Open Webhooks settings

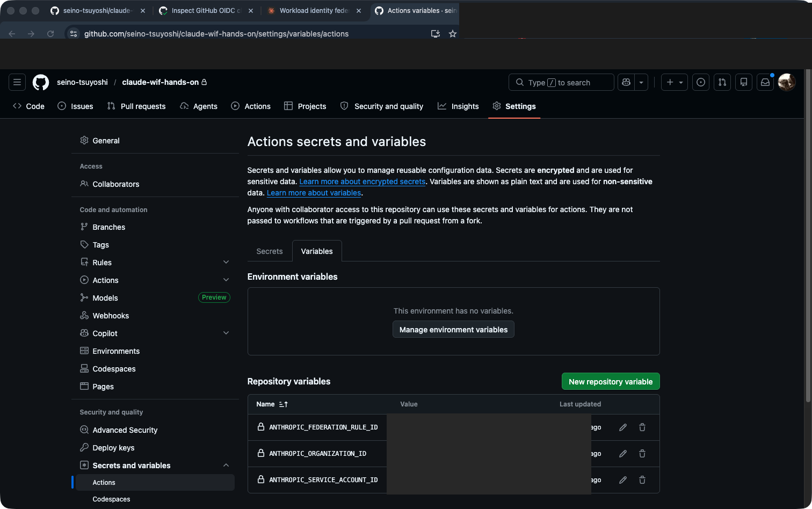pyautogui.click(x=155, y=316)
